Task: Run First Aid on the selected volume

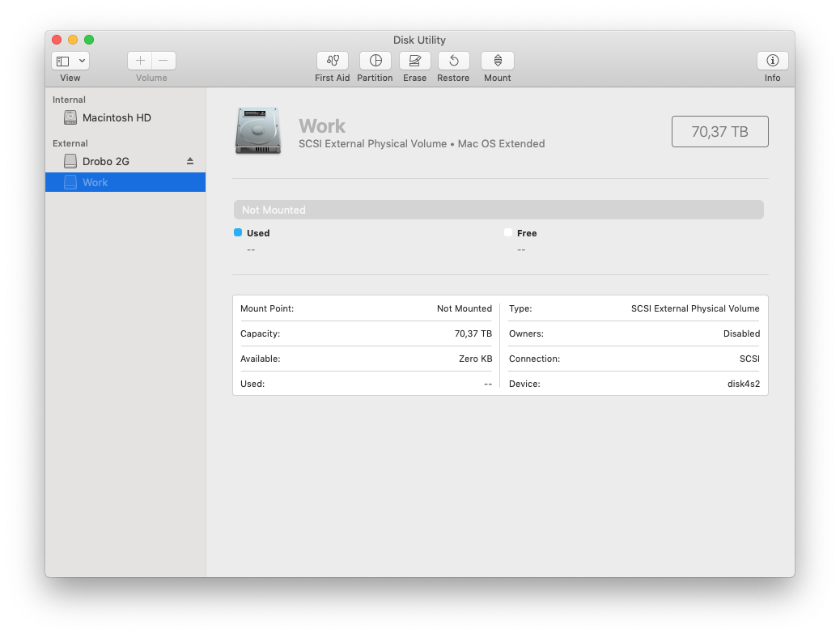Action: coord(332,61)
